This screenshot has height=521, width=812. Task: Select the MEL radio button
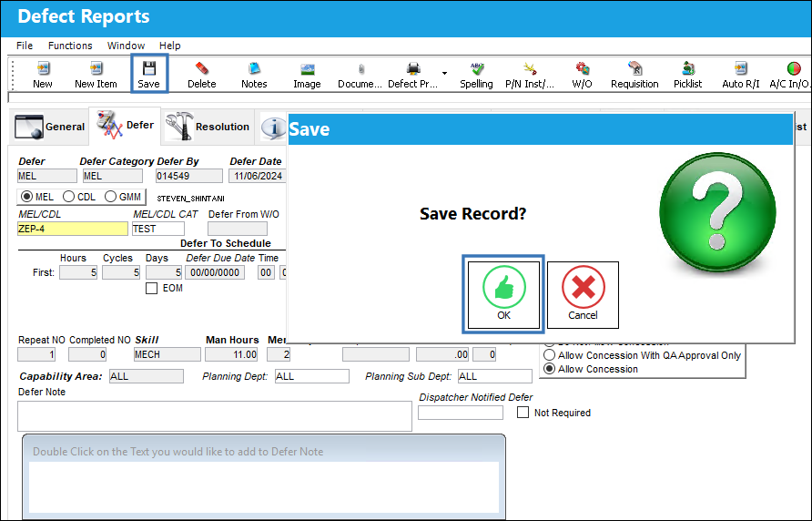point(25,197)
